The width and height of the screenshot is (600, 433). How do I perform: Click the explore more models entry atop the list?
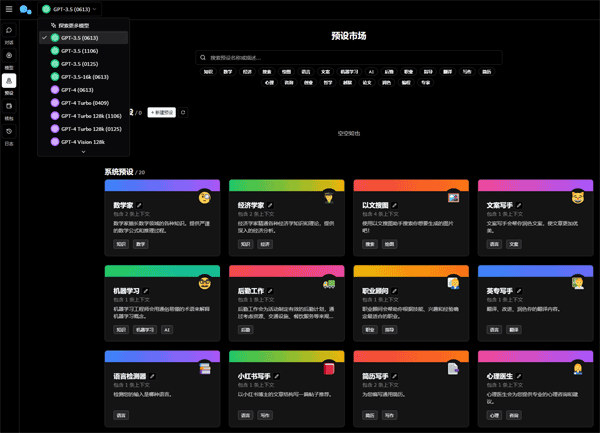point(70,26)
